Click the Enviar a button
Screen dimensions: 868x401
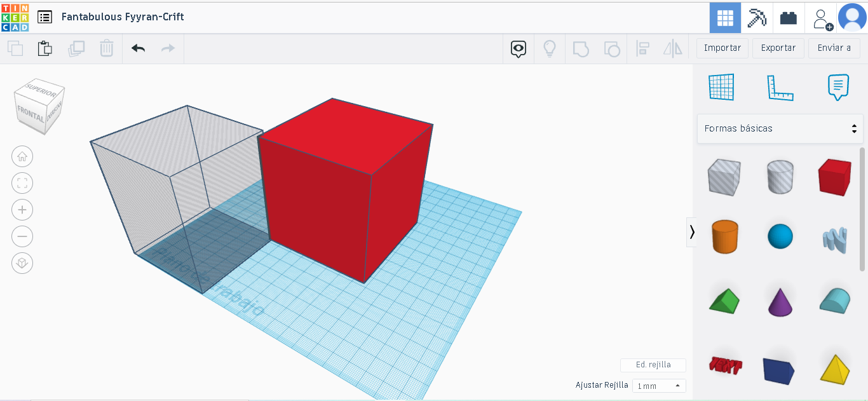pos(834,48)
